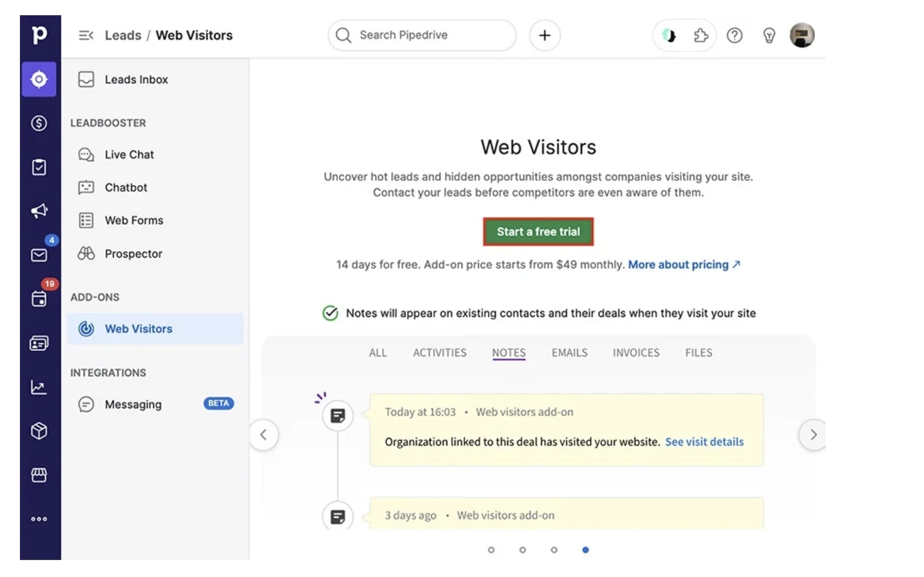Open the Mail envelope icon
924x577 pixels.
pos(39,255)
